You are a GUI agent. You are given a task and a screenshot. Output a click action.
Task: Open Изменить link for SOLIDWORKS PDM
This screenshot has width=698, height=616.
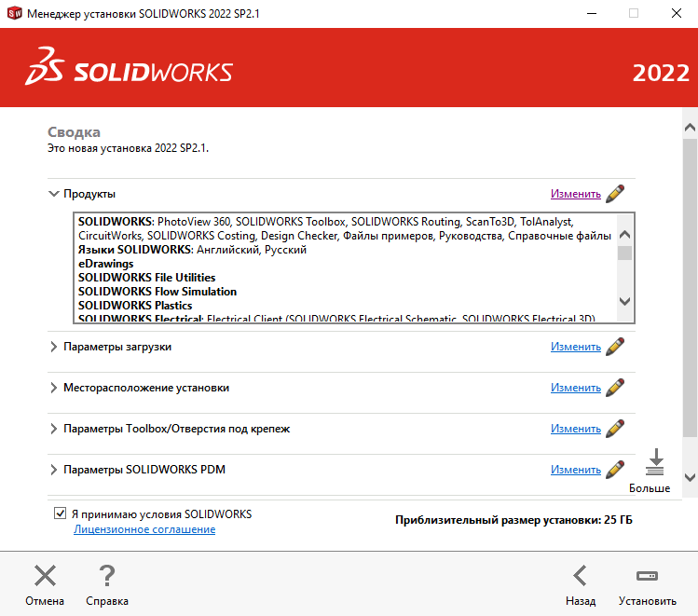[x=576, y=470]
